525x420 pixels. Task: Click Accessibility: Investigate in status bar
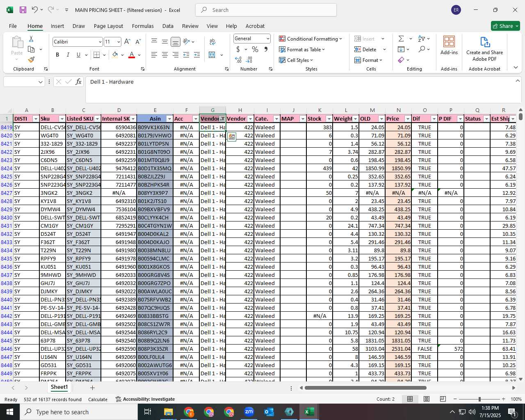click(x=145, y=399)
